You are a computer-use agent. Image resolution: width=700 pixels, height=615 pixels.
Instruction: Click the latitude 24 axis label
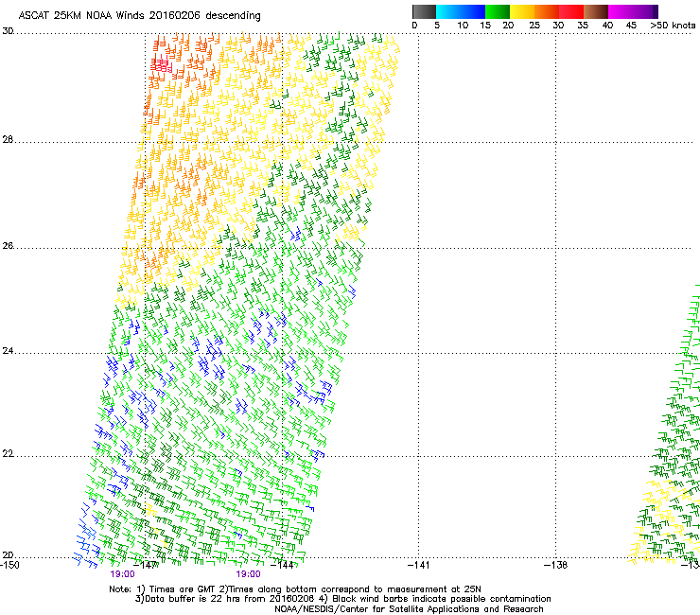point(8,351)
